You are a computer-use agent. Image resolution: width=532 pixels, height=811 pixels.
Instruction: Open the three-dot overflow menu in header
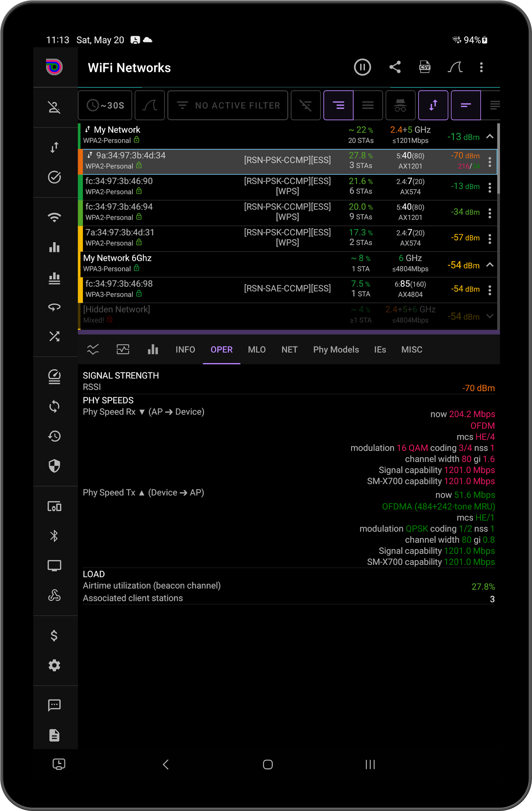click(x=481, y=67)
